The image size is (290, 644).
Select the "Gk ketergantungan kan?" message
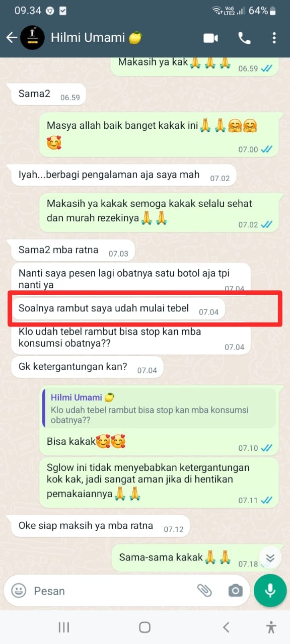[x=88, y=368]
